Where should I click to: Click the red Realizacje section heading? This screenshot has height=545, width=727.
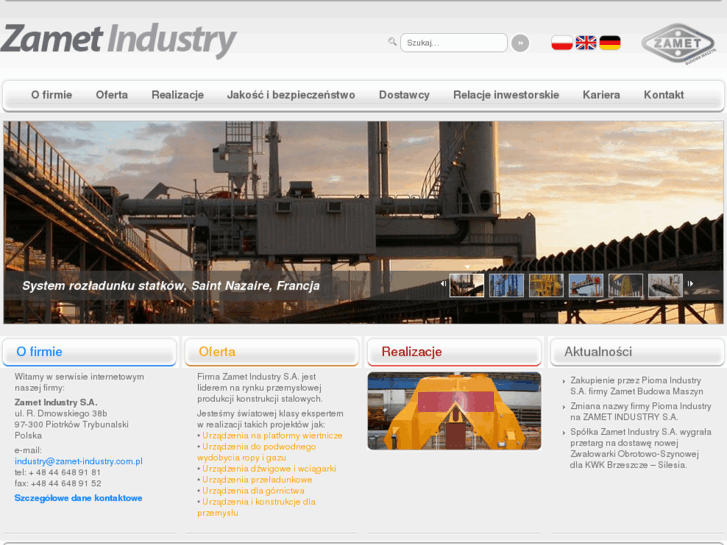[411, 352]
